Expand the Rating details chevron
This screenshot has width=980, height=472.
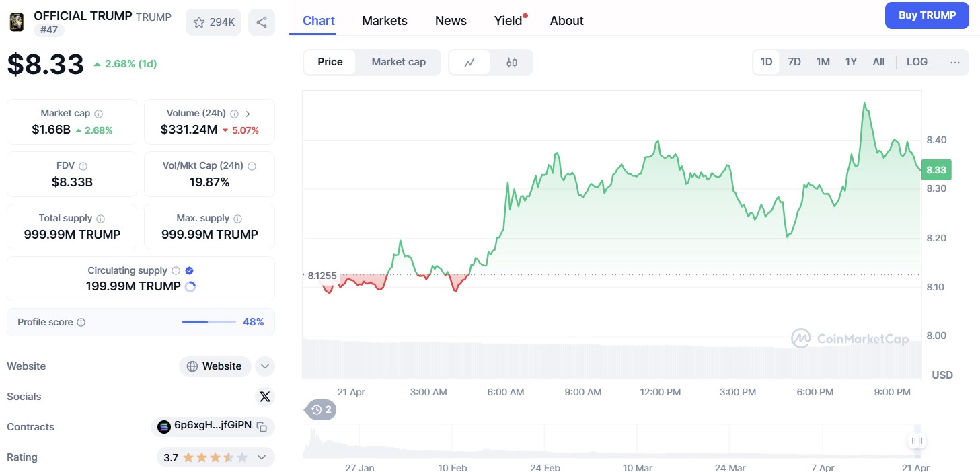(262, 457)
